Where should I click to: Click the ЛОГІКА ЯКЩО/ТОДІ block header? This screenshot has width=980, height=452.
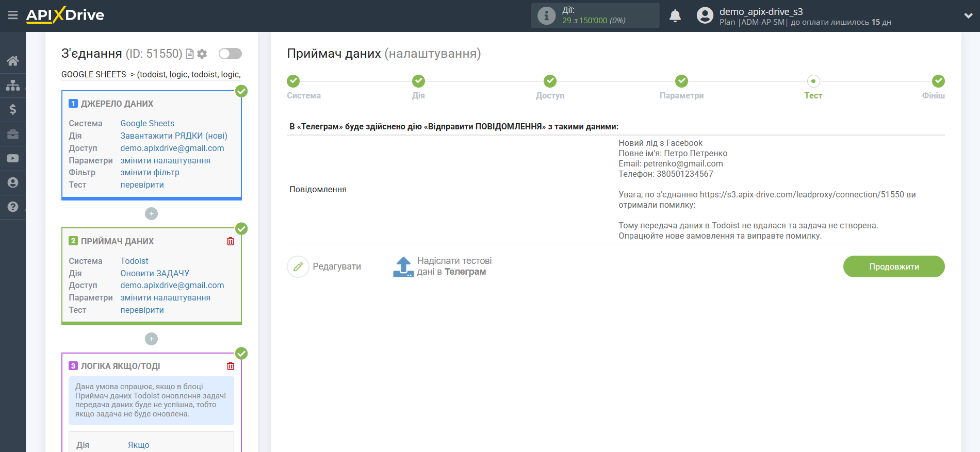coord(120,366)
